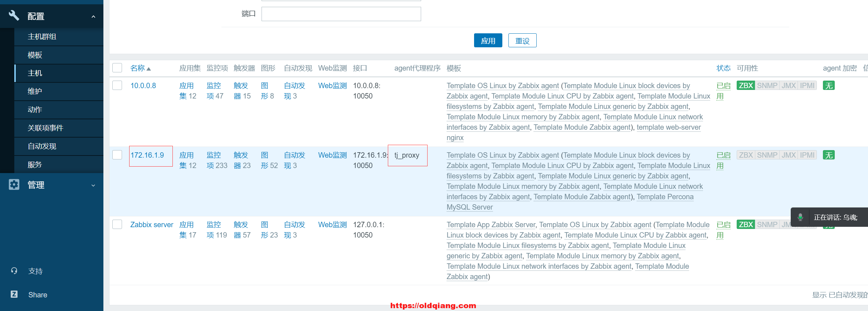Open 主机群组 in the sidebar
This screenshot has height=311, width=868.
point(59,37)
